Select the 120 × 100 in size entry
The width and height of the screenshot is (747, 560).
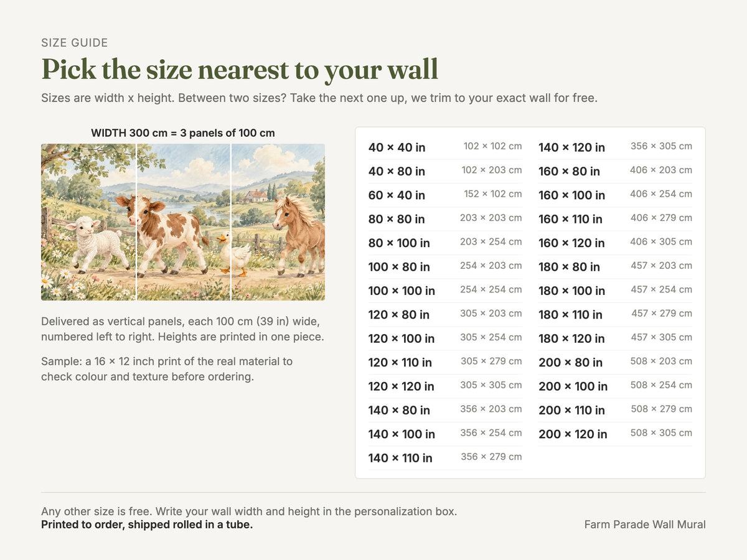[445, 338]
